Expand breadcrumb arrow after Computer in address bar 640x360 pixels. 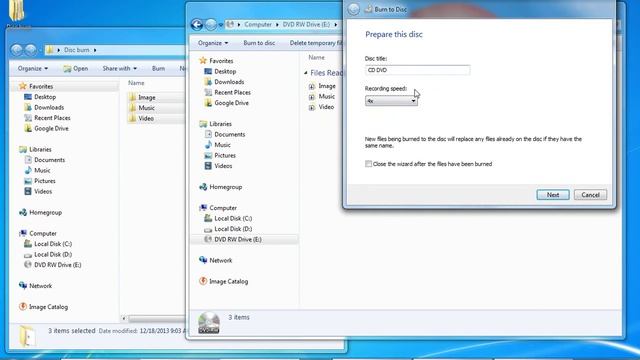point(277,25)
